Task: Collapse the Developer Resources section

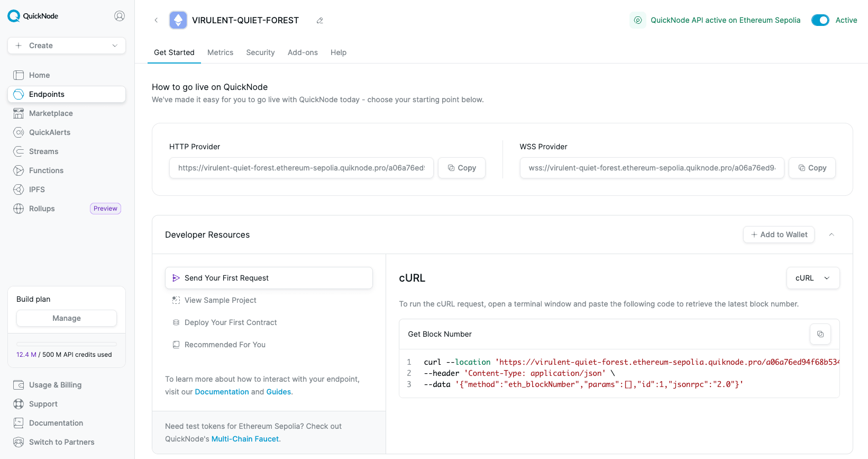Action: pos(832,235)
